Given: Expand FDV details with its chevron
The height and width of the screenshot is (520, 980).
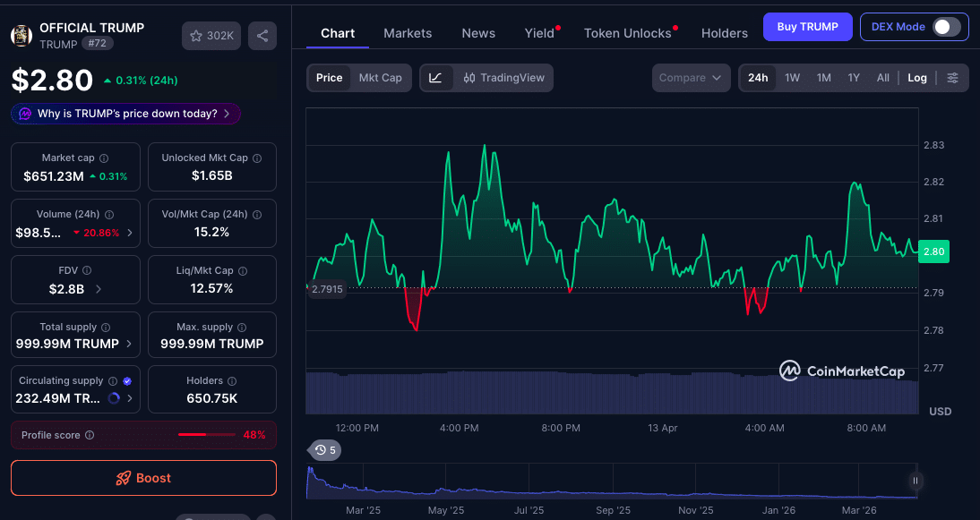Looking at the screenshot, I should (99, 288).
